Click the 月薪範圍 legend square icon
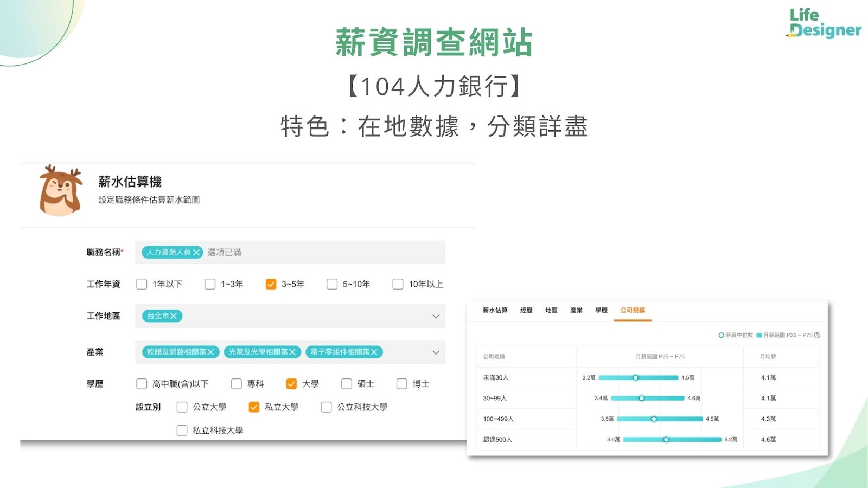Image resolution: width=868 pixels, height=488 pixels. point(759,336)
